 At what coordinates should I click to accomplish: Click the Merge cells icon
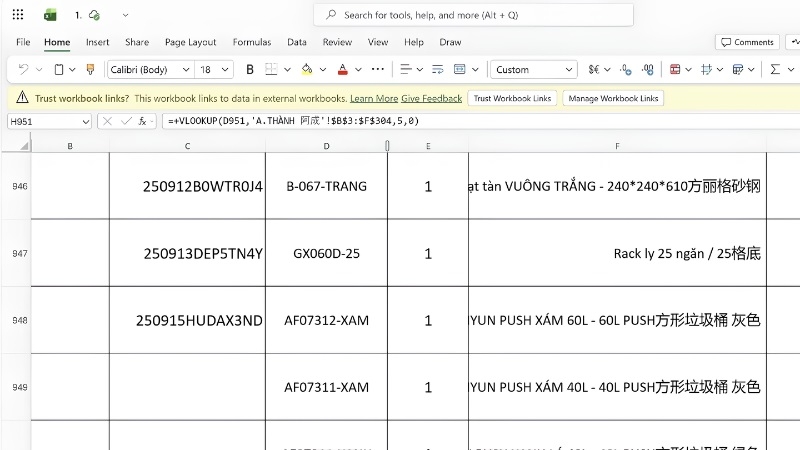[459, 69]
